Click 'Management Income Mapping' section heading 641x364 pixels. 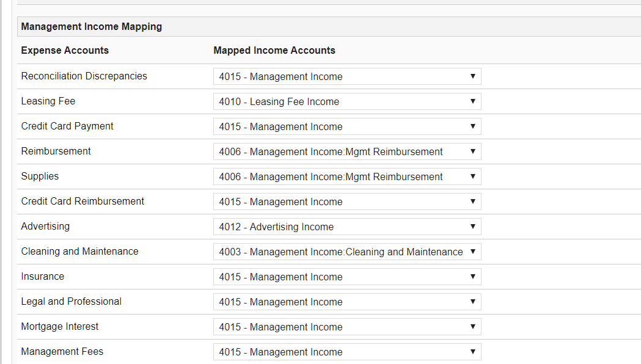pyautogui.click(x=92, y=26)
